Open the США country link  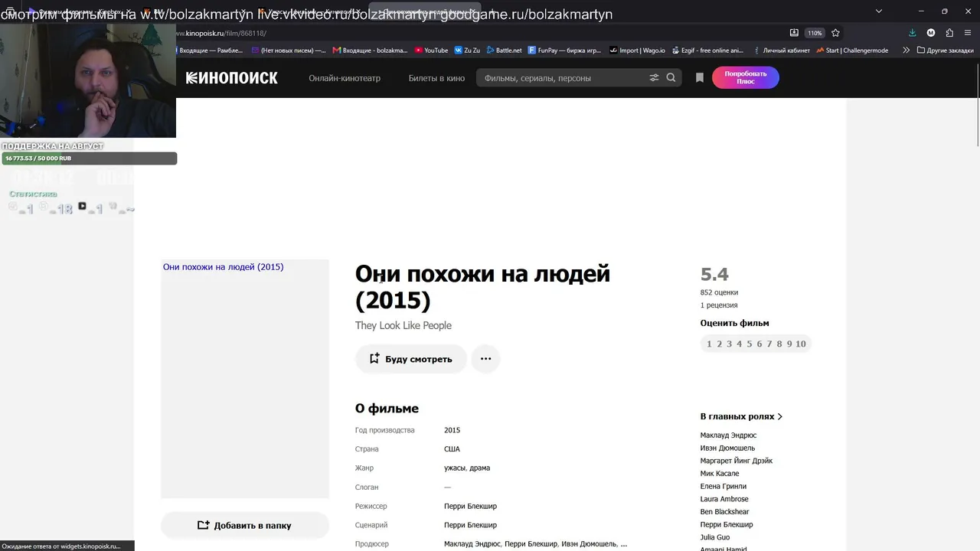click(x=452, y=449)
